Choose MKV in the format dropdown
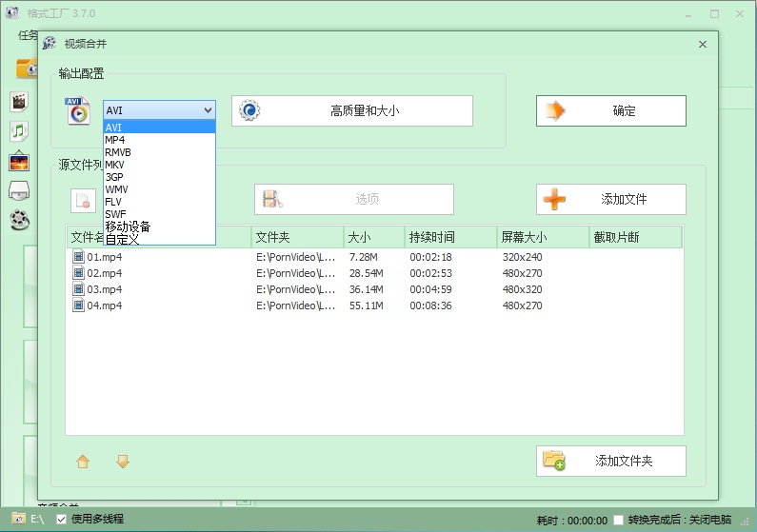Viewport: 757px width, 532px height. click(x=115, y=165)
